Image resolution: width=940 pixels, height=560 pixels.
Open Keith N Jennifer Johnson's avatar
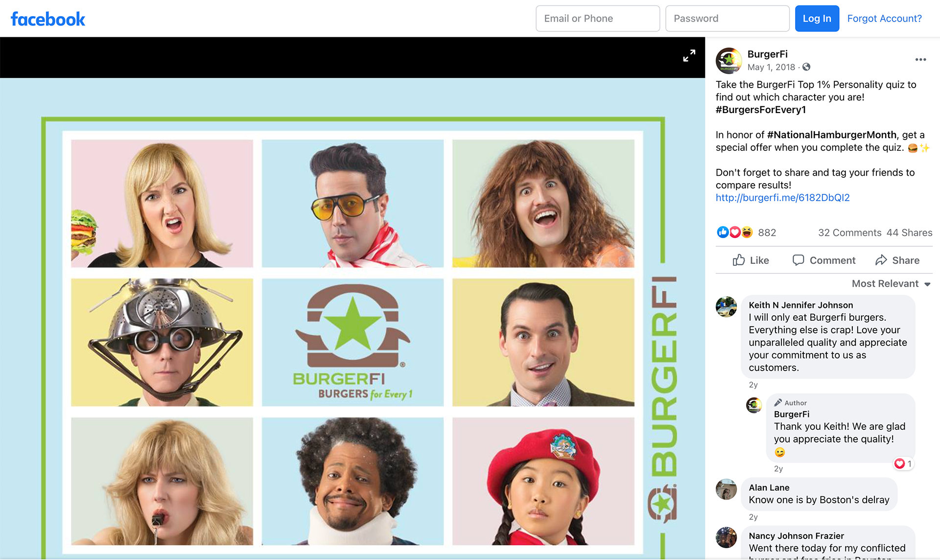click(x=726, y=307)
